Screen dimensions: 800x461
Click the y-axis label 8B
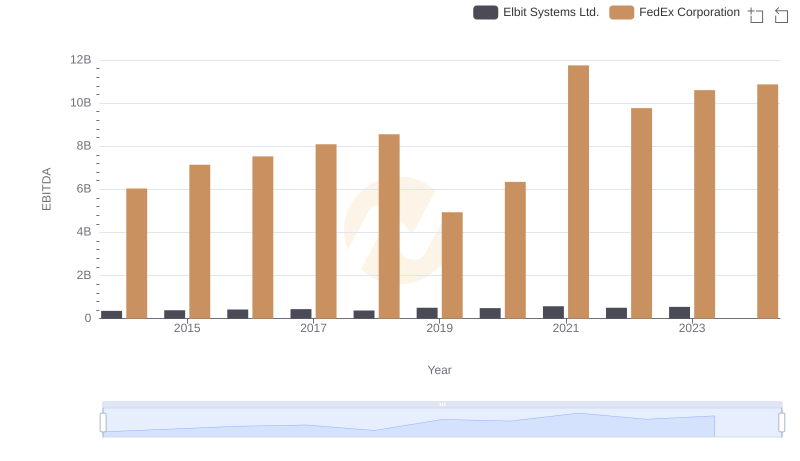84,146
